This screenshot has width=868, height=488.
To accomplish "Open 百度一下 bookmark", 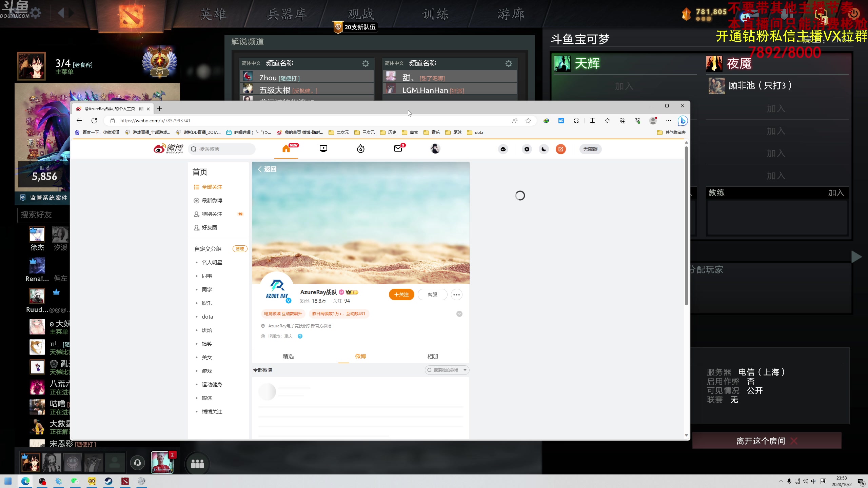I will [97, 133].
